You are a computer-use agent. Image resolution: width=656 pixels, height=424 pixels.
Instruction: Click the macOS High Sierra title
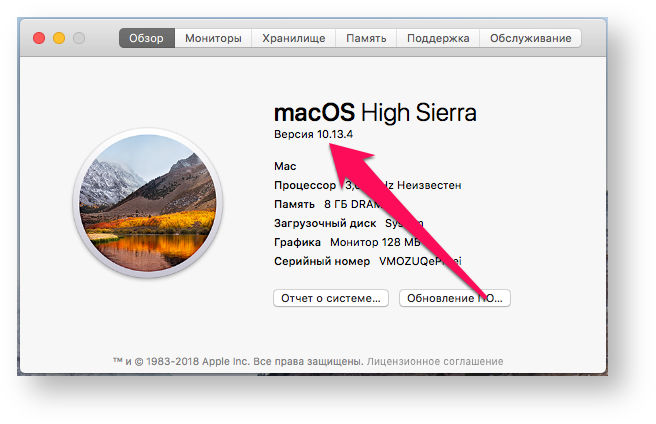point(375,111)
